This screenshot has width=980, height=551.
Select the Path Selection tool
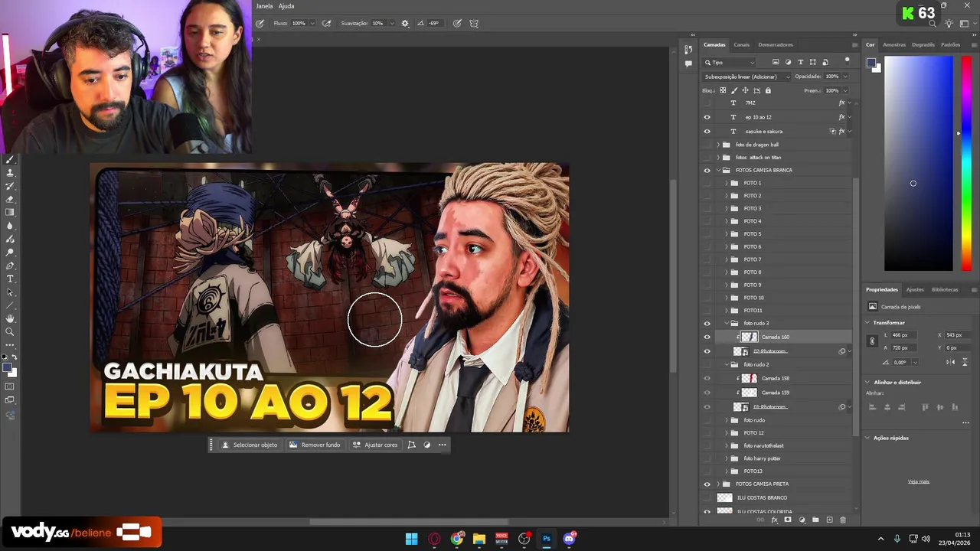10,292
